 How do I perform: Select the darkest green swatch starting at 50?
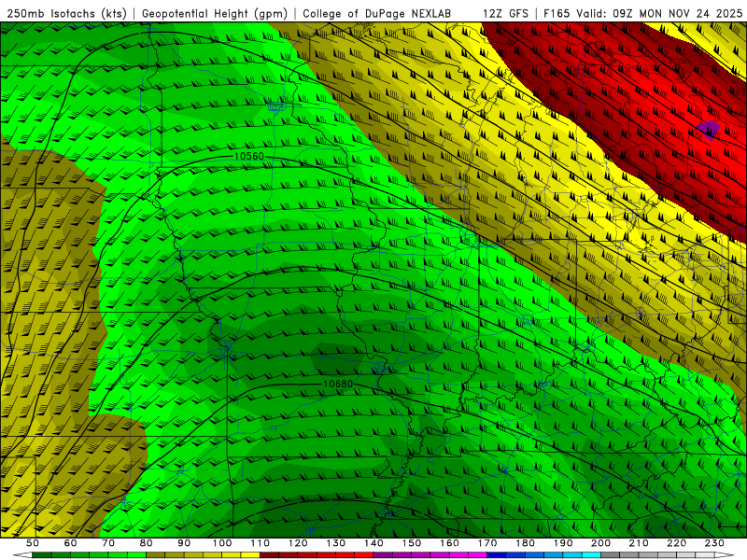point(41,554)
